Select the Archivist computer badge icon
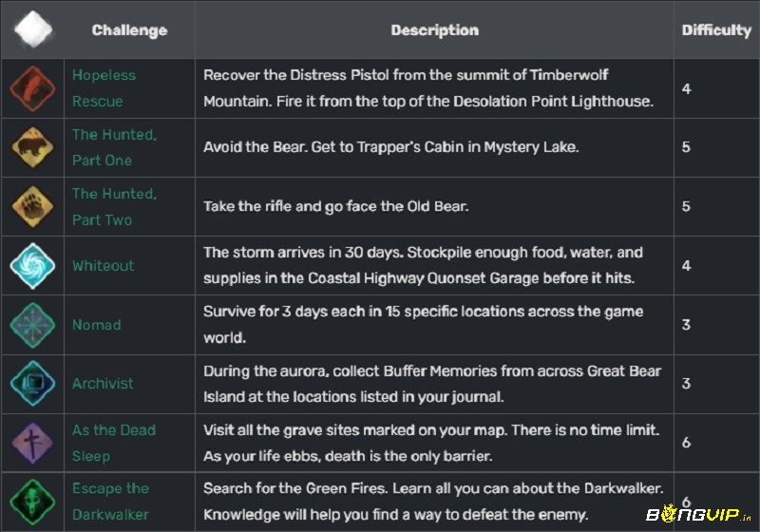The height and width of the screenshot is (532, 760). tap(32, 383)
